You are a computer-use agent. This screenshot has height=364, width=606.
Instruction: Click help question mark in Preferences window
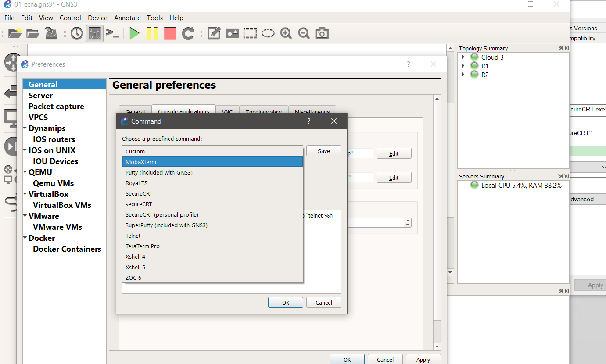click(x=409, y=64)
